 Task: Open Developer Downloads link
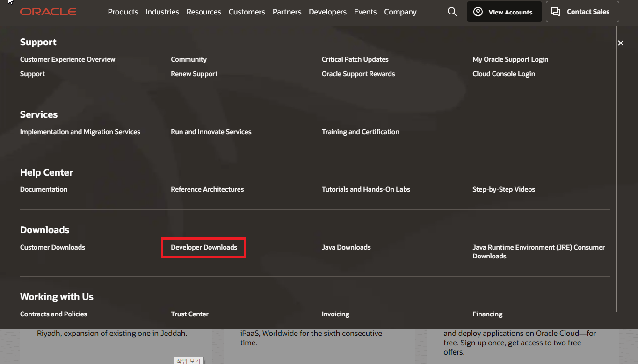[x=204, y=247]
